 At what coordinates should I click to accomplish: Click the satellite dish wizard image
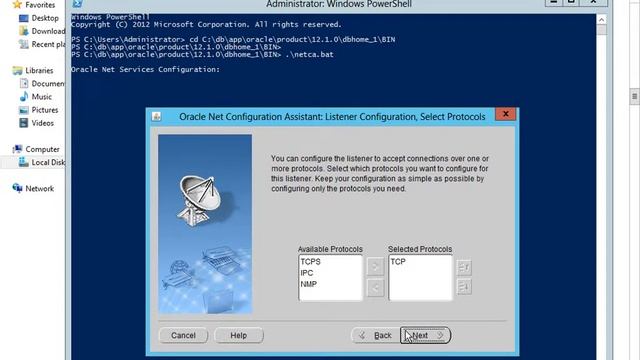tap(205, 224)
